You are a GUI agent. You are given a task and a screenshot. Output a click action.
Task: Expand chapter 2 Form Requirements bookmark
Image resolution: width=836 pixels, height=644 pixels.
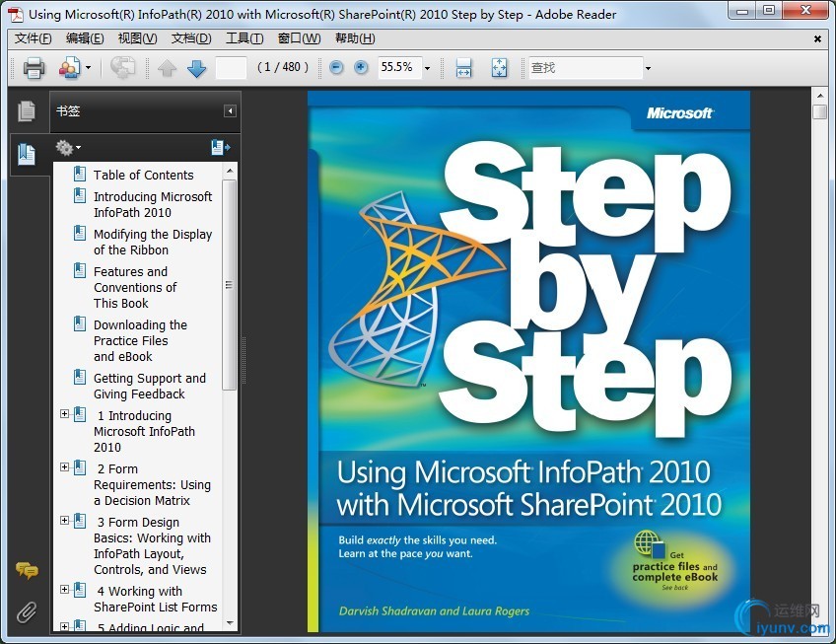64,467
